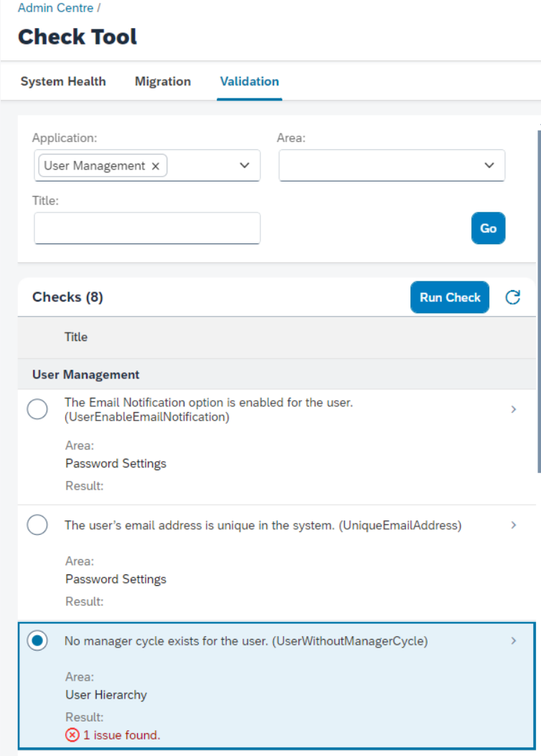Select the Email Notification check radio button

37,409
